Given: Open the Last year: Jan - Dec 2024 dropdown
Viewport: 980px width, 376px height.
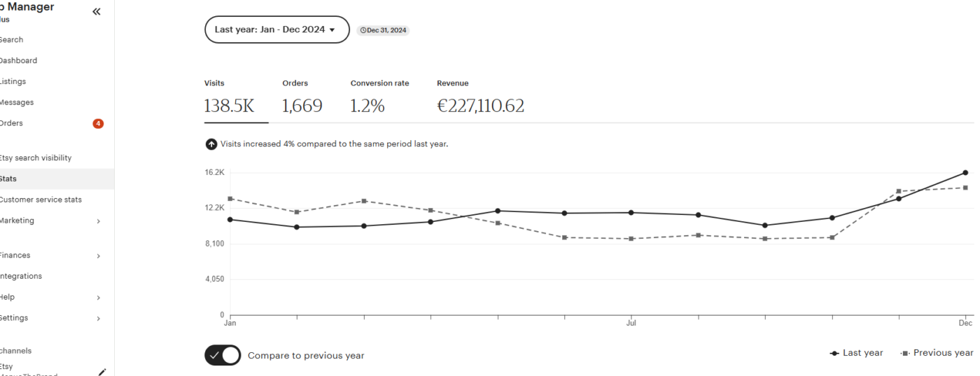Looking at the screenshot, I should (x=277, y=29).
